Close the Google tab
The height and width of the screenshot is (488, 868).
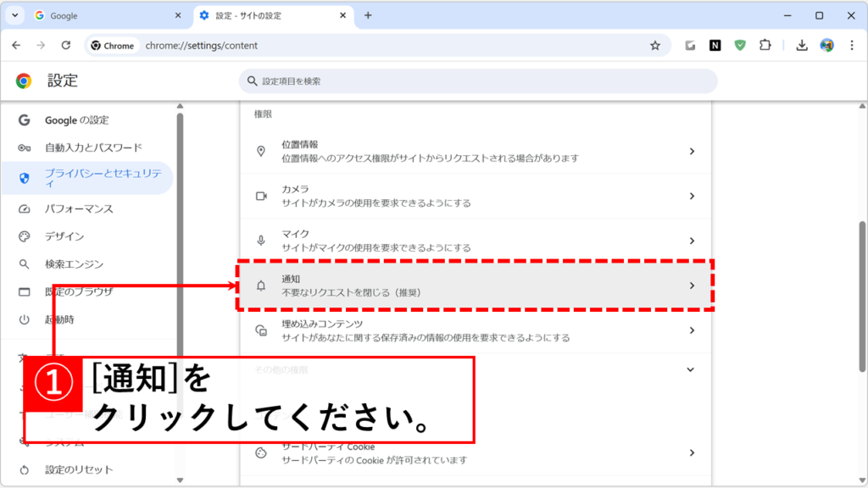click(x=178, y=15)
